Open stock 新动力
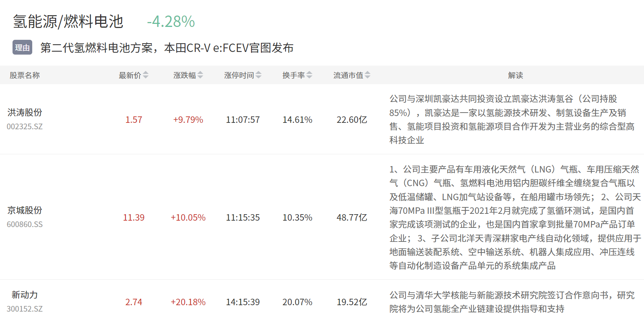 coord(25,295)
